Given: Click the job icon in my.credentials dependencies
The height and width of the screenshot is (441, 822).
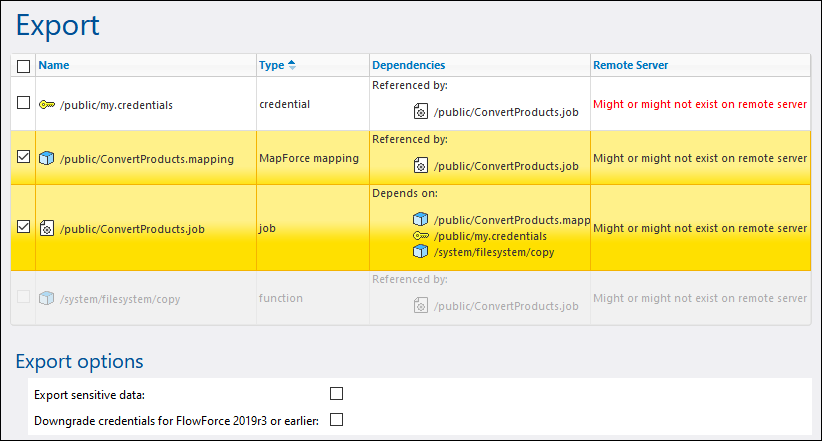Looking at the screenshot, I should click(421, 112).
